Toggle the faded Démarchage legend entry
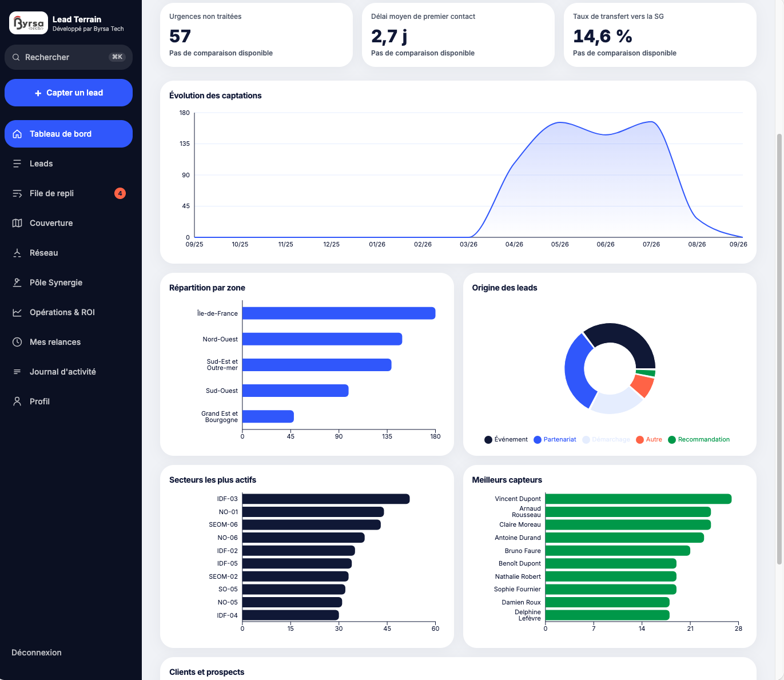The width and height of the screenshot is (784, 680). (606, 439)
